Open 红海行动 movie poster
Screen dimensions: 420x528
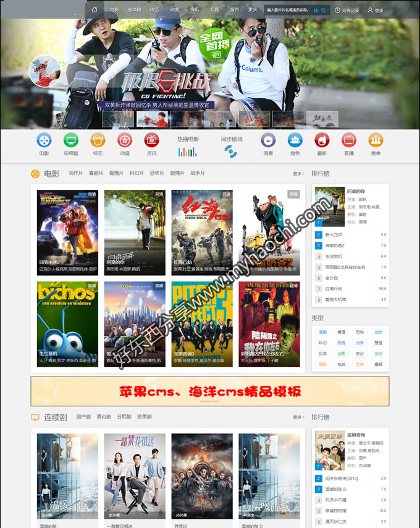202,232
